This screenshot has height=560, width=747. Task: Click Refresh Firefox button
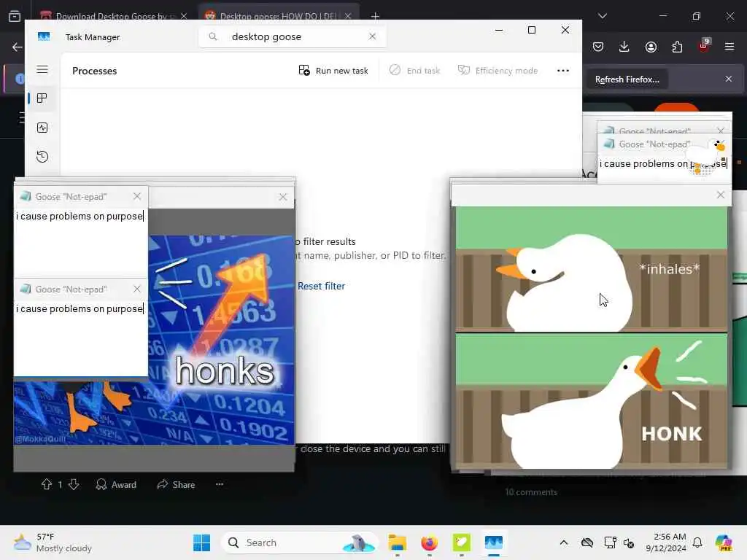click(627, 79)
